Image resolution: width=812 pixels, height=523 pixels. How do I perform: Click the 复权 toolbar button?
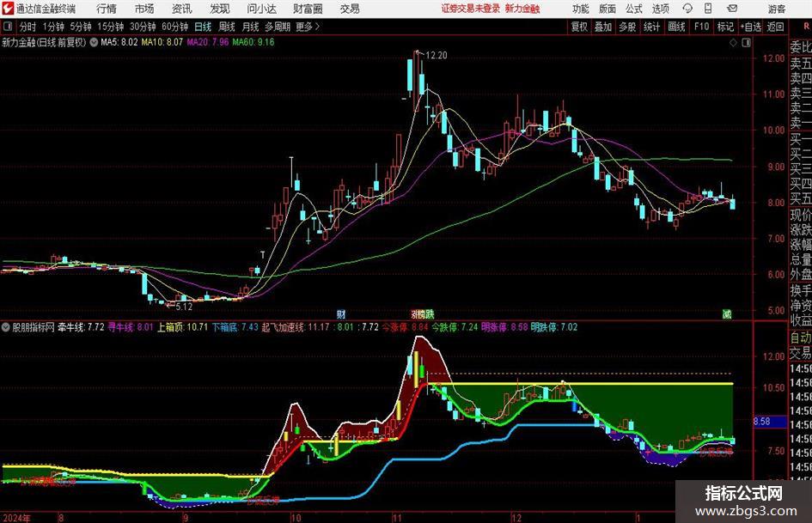pyautogui.click(x=579, y=27)
